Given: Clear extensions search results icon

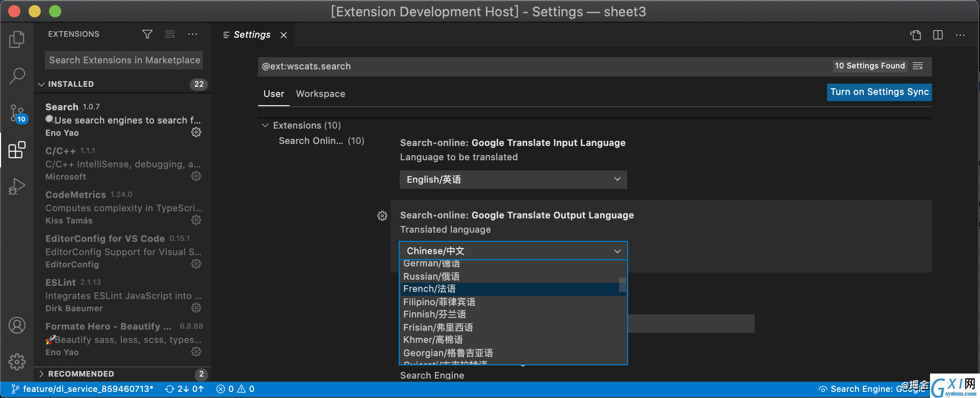Looking at the screenshot, I should pyautogui.click(x=170, y=34).
